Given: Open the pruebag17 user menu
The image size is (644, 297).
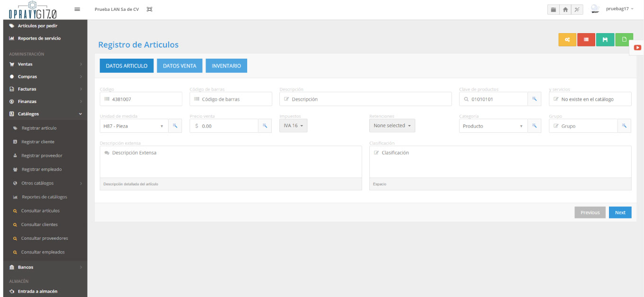Looking at the screenshot, I should tap(619, 9).
